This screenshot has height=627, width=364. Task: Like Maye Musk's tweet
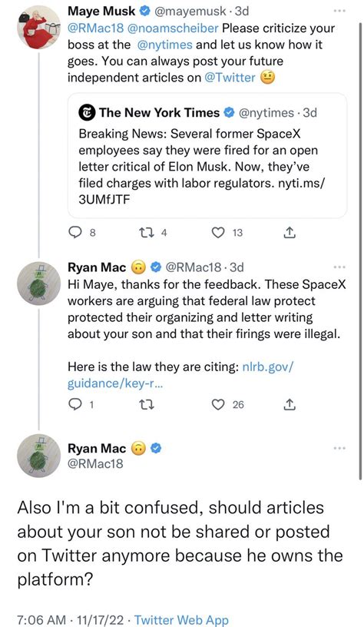tap(218, 232)
